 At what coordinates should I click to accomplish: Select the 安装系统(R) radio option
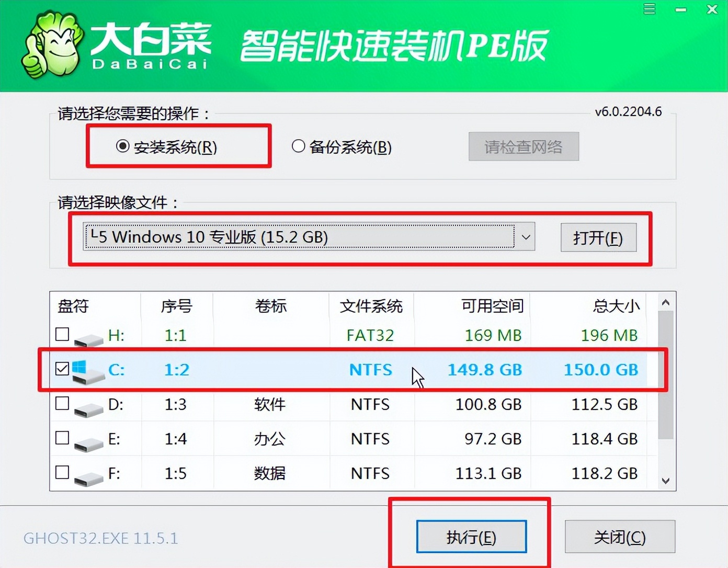[122, 147]
